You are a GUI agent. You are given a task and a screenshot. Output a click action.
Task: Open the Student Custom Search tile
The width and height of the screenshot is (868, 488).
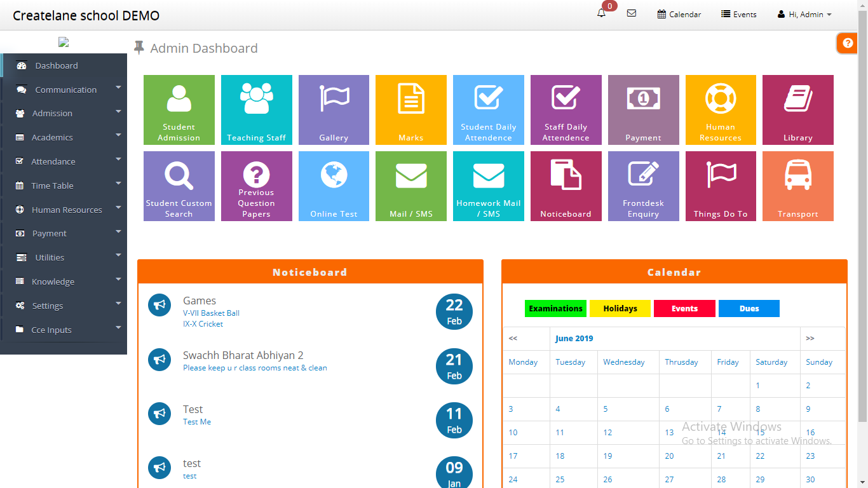pyautogui.click(x=179, y=186)
